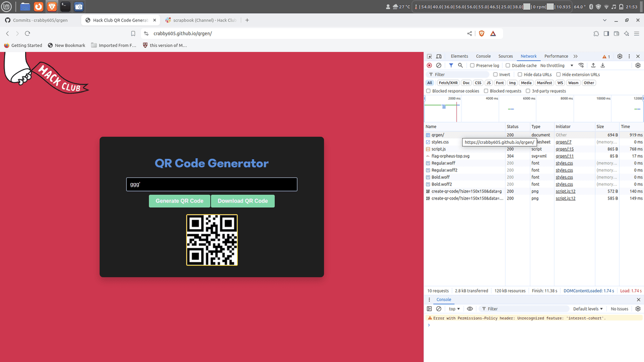Open the No throttling dropdown
The image size is (644, 362).
[x=556, y=65]
